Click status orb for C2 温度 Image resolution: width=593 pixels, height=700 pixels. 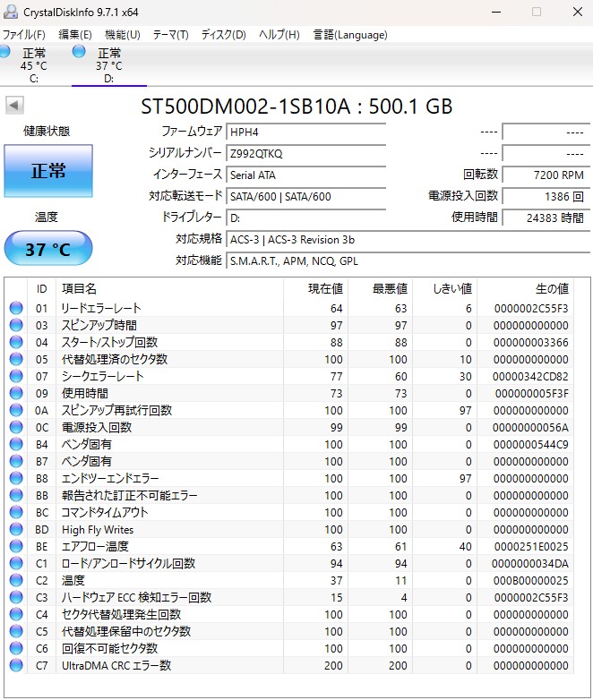click(x=16, y=580)
